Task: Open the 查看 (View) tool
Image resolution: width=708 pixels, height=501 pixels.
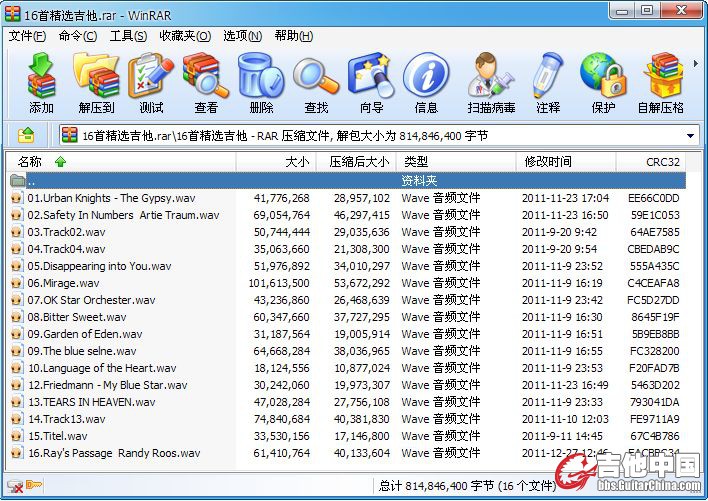Action: click(206, 83)
